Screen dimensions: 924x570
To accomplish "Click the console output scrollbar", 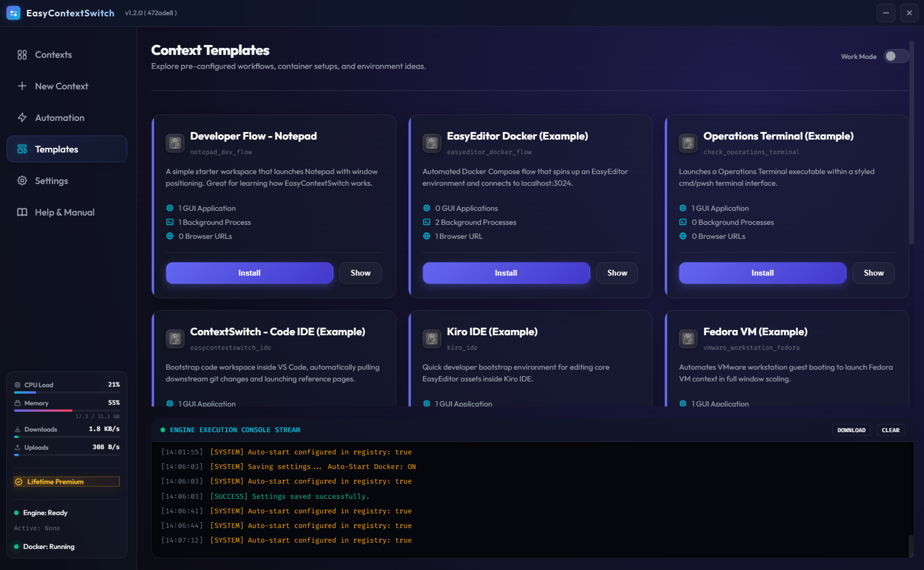I will click(x=911, y=546).
